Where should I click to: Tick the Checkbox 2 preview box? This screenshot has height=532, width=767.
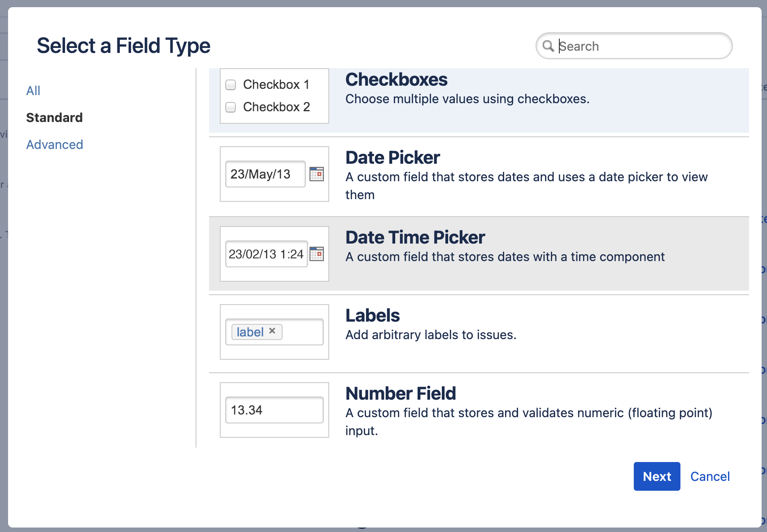231,107
